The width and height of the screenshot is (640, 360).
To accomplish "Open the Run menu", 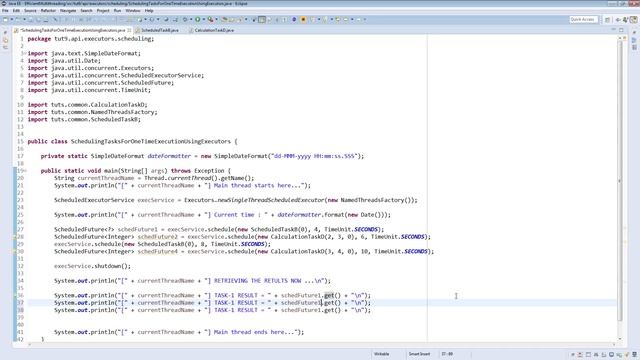I will pyautogui.click(x=117, y=11).
